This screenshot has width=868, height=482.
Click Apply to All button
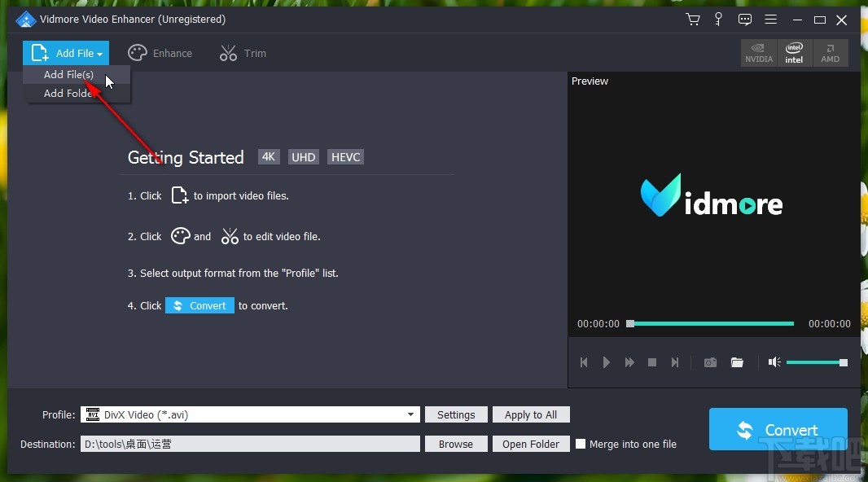point(531,414)
